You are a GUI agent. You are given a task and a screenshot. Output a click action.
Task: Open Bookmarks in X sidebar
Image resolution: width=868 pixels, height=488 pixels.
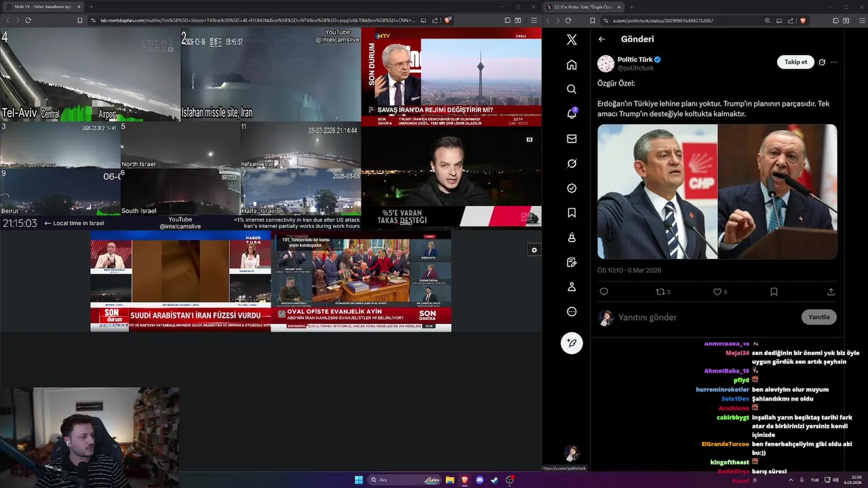(x=572, y=213)
